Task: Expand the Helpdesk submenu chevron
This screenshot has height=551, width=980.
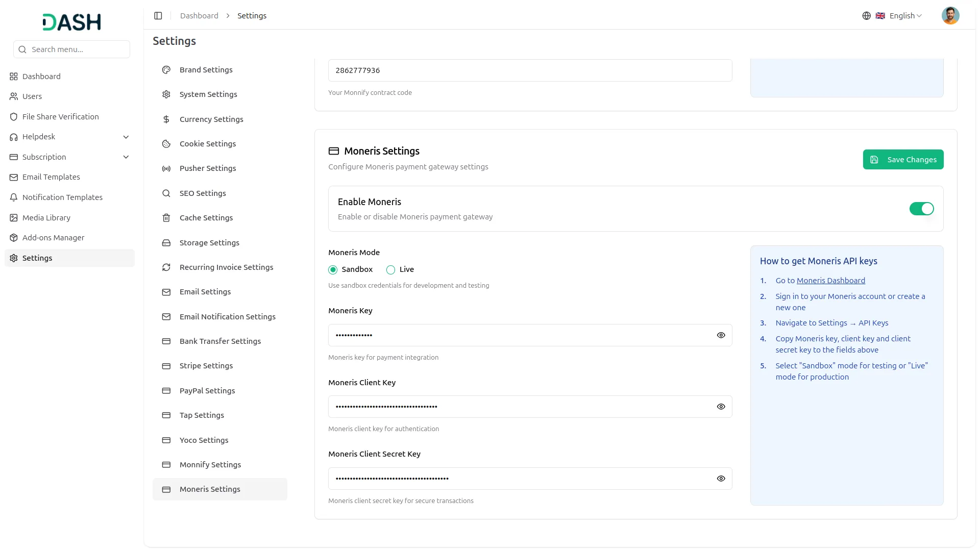Action: [x=126, y=137]
